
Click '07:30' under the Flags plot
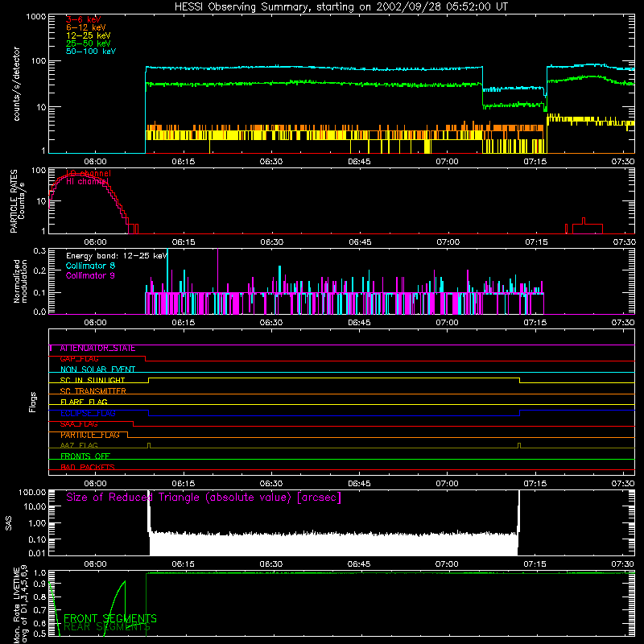tap(622, 484)
